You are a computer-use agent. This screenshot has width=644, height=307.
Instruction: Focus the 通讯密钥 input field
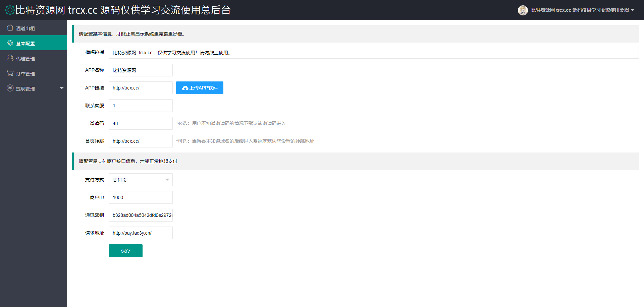pos(141,215)
